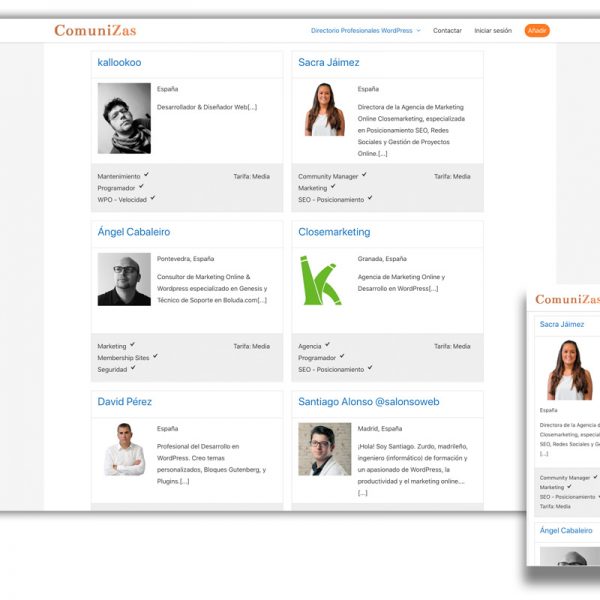
Task: Click Granada, España location text
Action: tap(382, 259)
